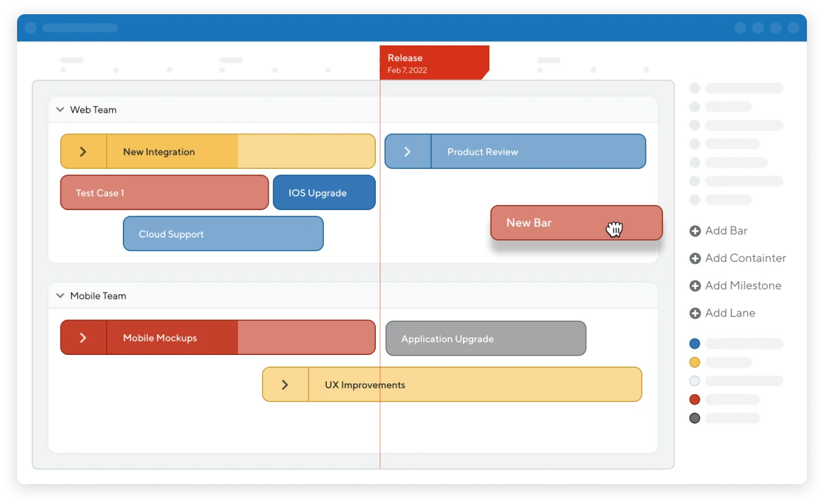
Task: Click the Web Team lane title
Action: 93,110
